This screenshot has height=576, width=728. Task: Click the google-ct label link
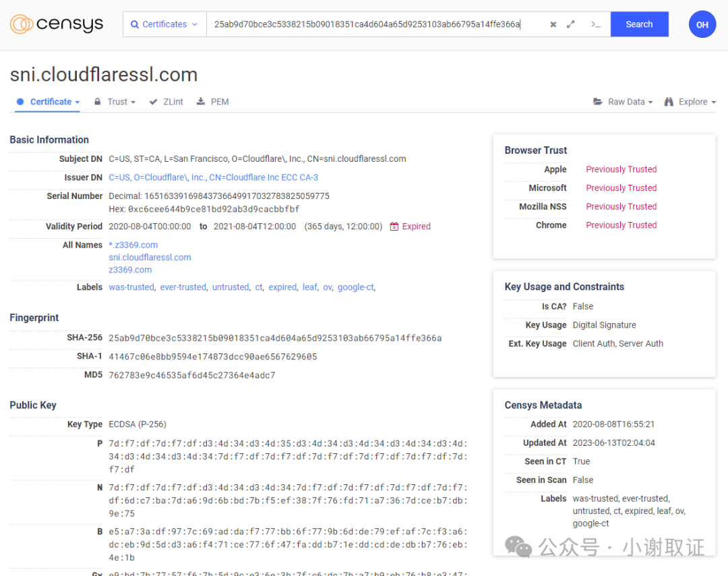click(356, 287)
